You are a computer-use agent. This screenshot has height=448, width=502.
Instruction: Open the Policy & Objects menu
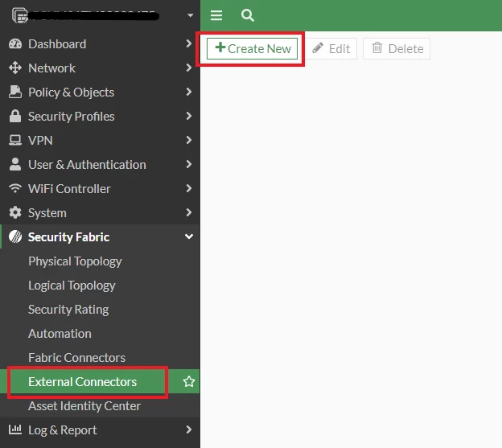(x=100, y=92)
